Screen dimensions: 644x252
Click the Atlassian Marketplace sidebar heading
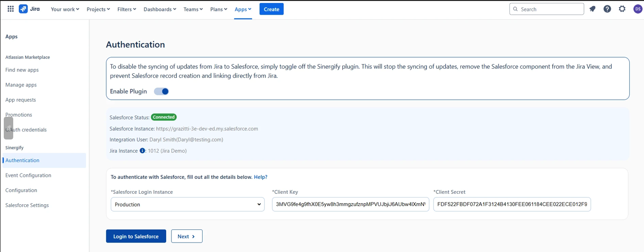(27, 57)
